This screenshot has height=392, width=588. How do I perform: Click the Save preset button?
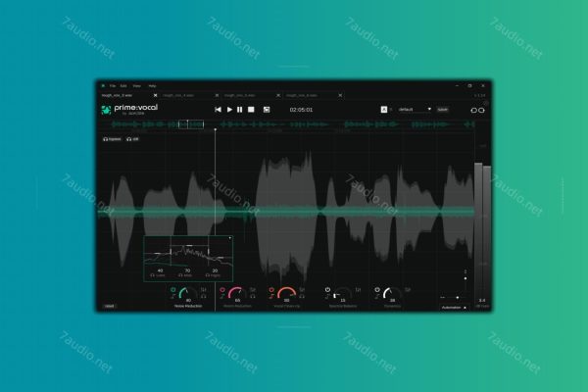[443, 110]
